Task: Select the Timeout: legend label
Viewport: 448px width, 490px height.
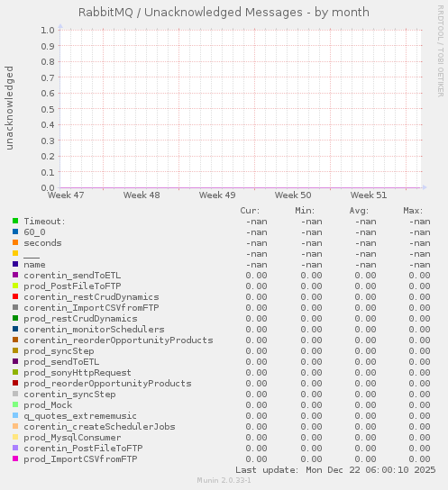Action: pyautogui.click(x=45, y=222)
